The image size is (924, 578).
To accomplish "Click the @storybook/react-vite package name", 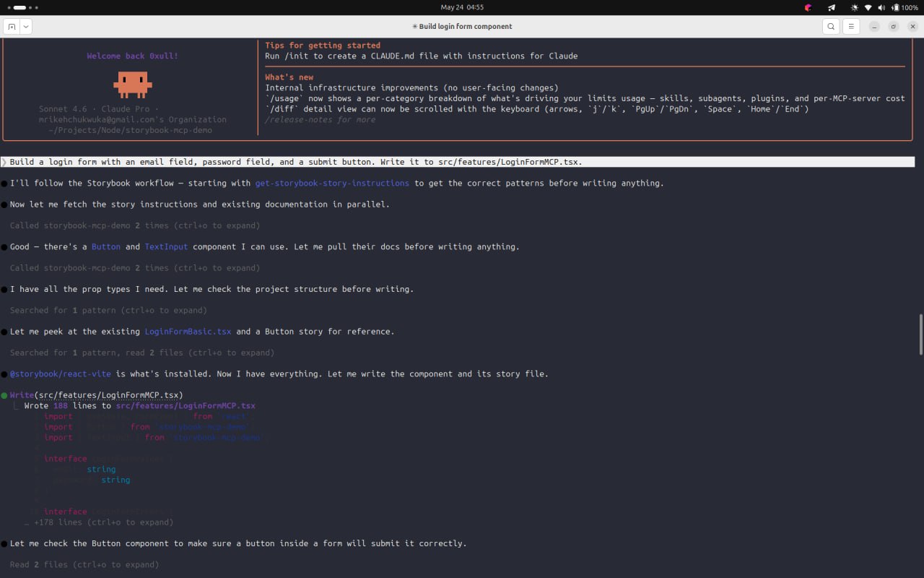I will point(61,374).
